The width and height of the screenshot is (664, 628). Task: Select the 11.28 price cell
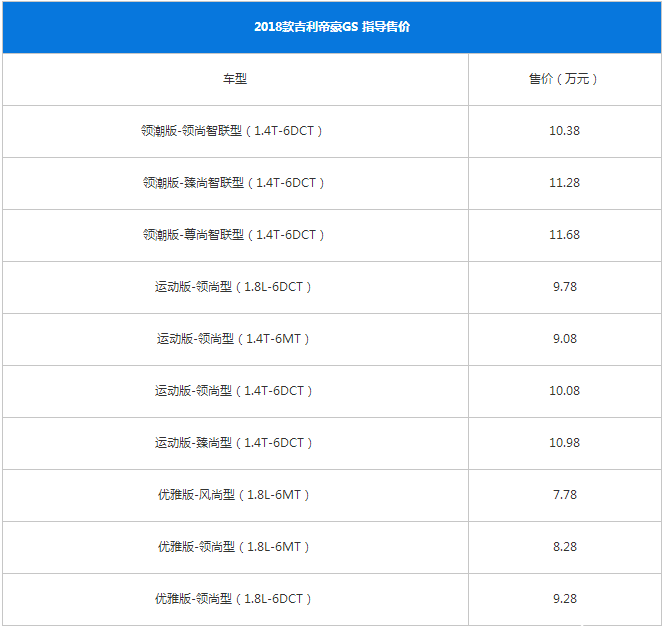click(564, 183)
